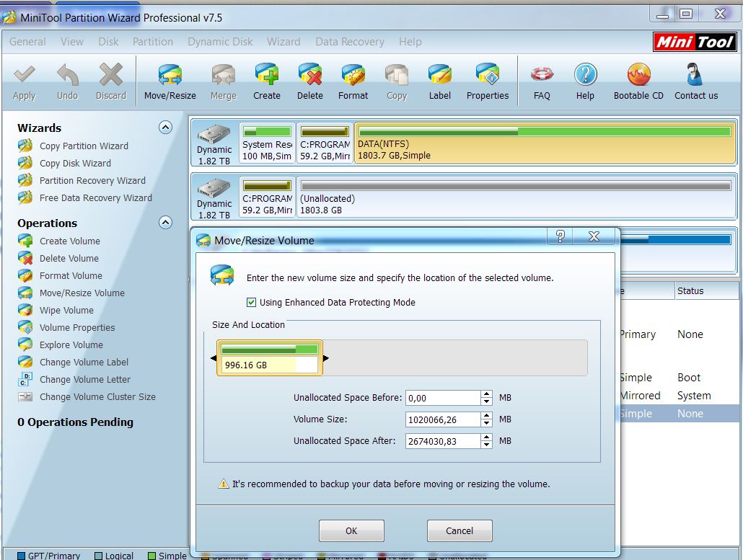Viewport: 743px width, 560px height.
Task: Click the MiniTool logo
Action: 694,42
